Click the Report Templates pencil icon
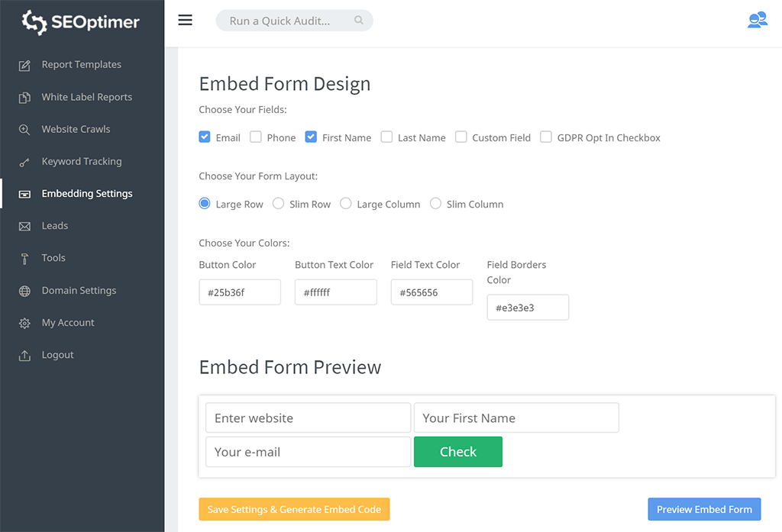Screen dimensions: 782x532 point(25,66)
